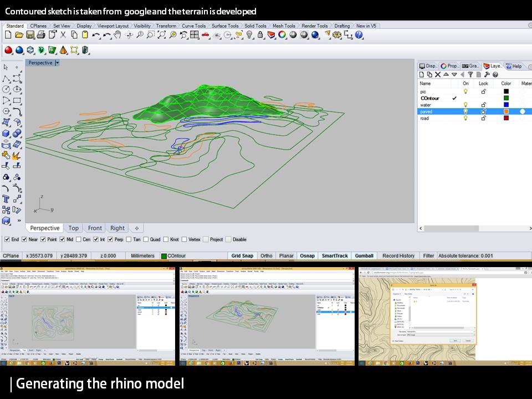Toggle Gumball in the status bar
The width and height of the screenshot is (532, 399).
364,255
